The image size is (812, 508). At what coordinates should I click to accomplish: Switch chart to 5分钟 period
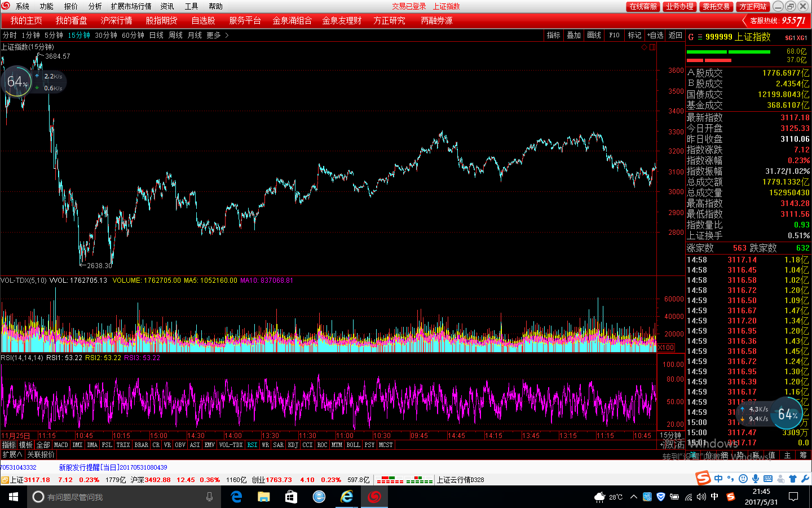point(54,35)
